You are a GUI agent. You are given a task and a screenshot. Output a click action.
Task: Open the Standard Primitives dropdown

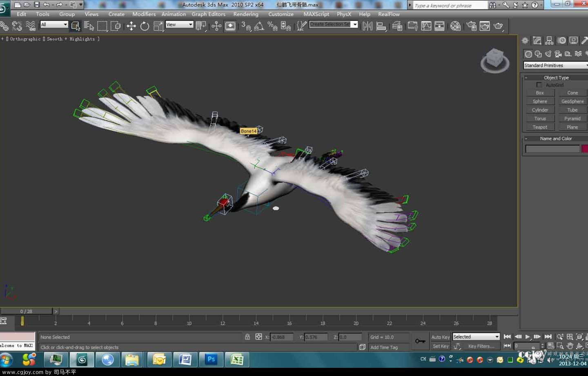point(555,65)
